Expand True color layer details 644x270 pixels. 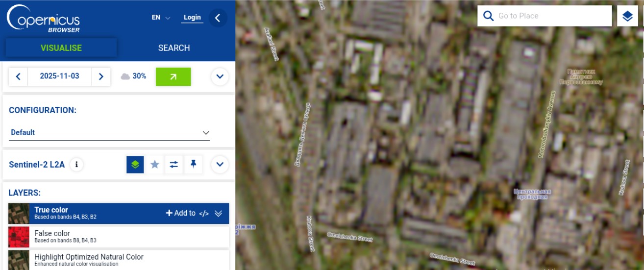pos(219,214)
